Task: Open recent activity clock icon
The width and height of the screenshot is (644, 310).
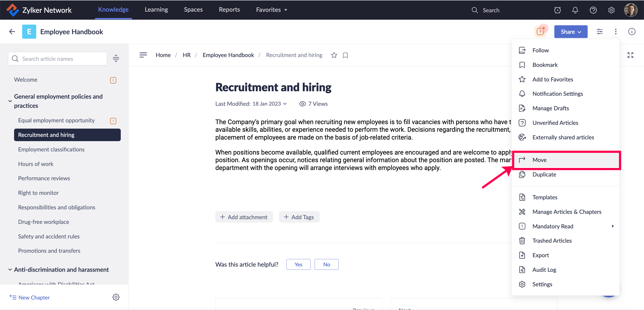Action: (x=557, y=10)
